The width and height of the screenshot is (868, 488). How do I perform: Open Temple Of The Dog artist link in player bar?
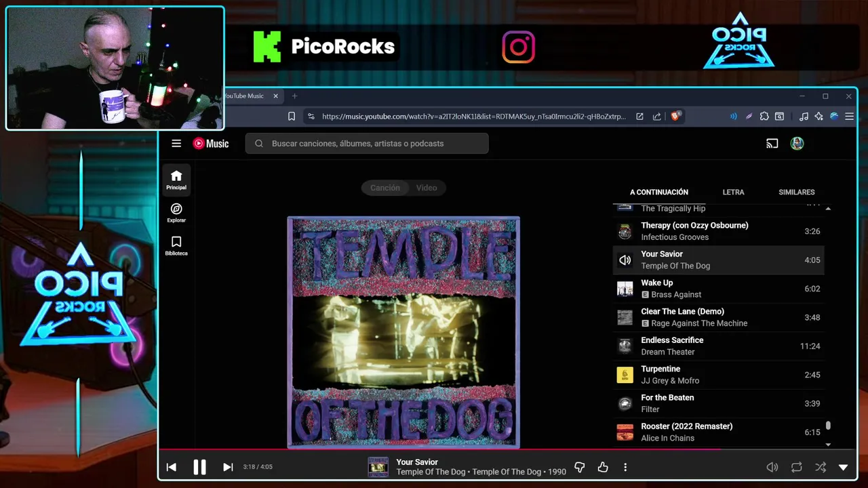coord(431,472)
